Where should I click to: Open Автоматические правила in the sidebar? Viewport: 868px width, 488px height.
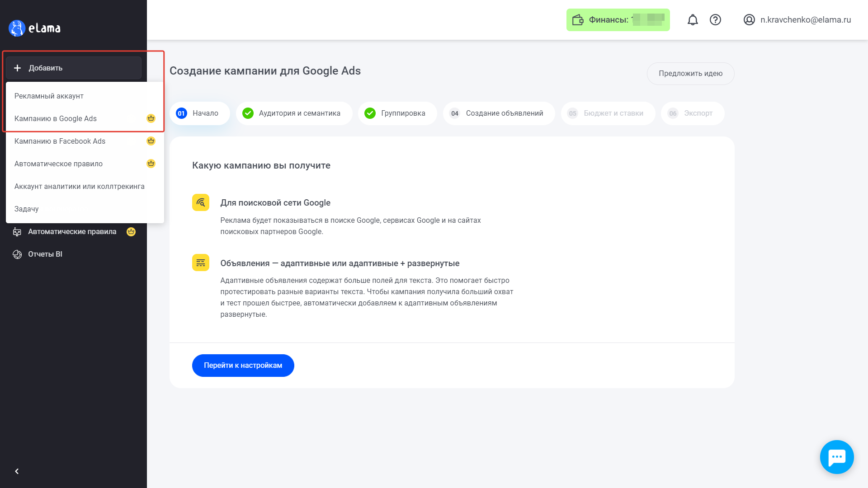tap(73, 232)
